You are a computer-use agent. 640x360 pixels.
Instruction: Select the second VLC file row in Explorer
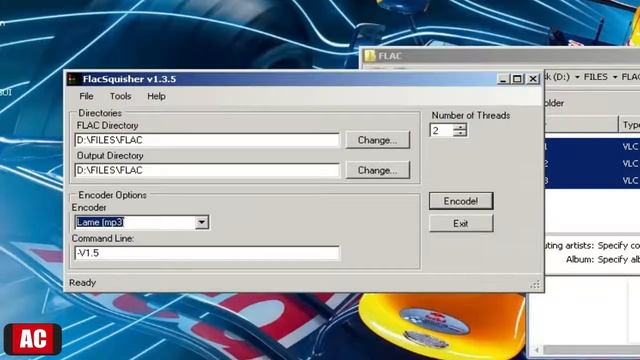click(x=592, y=164)
